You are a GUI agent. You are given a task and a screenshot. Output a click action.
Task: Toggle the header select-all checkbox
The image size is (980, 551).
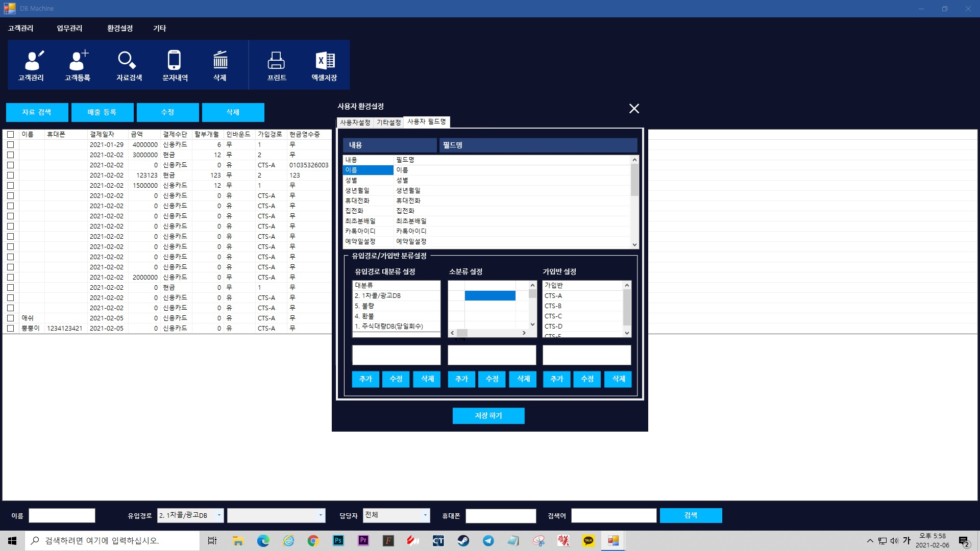(x=10, y=134)
